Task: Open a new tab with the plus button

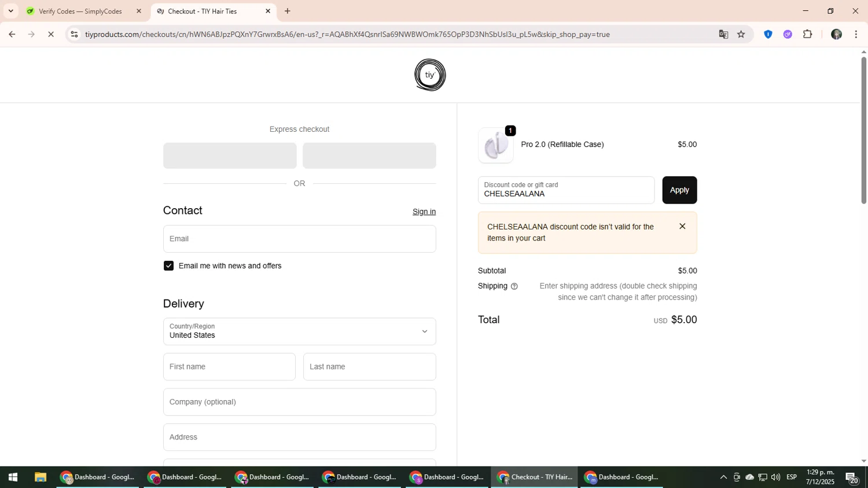Action: pyautogui.click(x=288, y=11)
